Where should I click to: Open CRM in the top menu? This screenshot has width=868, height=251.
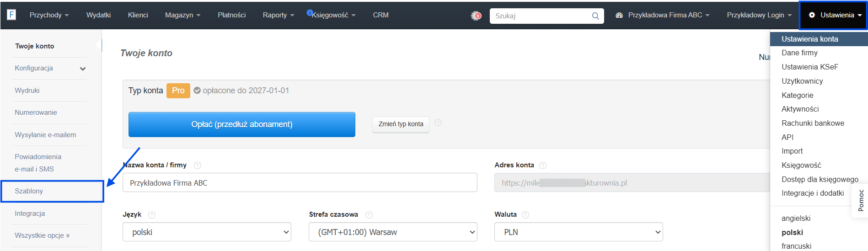tap(380, 15)
